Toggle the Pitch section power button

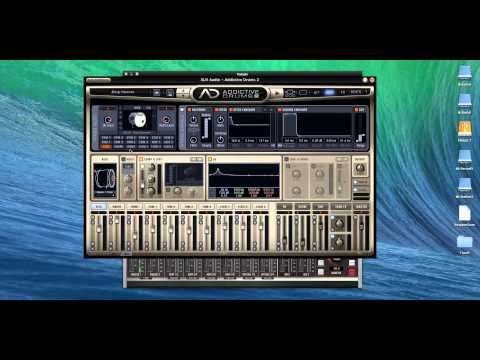216,110
